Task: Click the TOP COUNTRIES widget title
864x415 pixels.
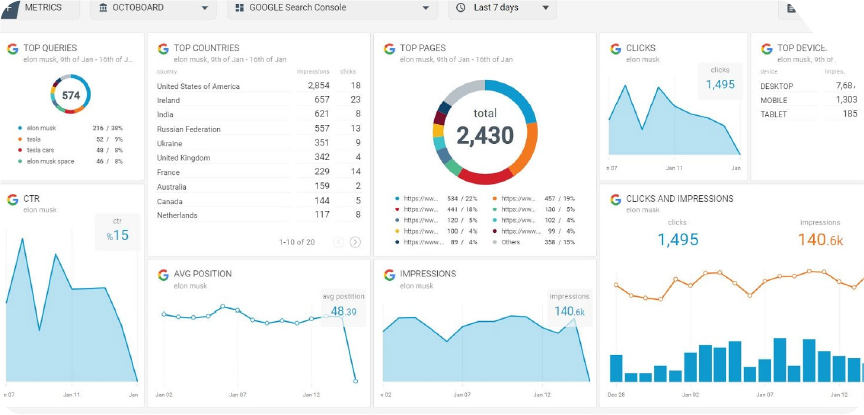Action: [206, 48]
